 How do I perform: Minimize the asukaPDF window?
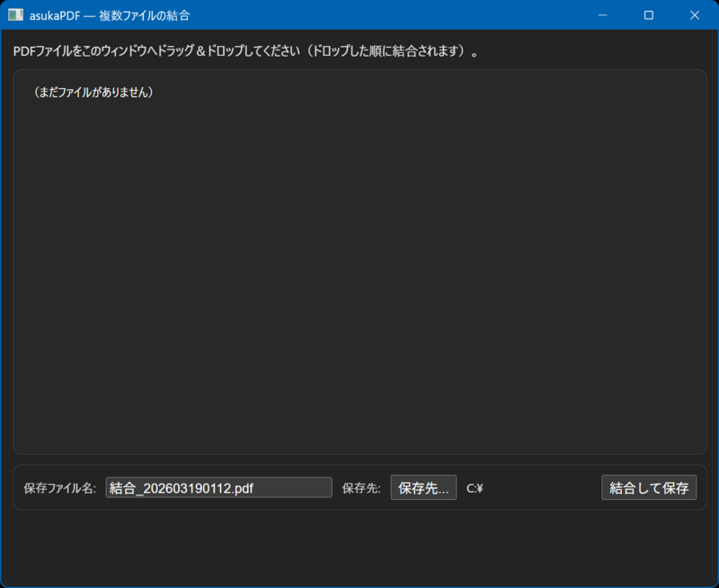tap(601, 15)
